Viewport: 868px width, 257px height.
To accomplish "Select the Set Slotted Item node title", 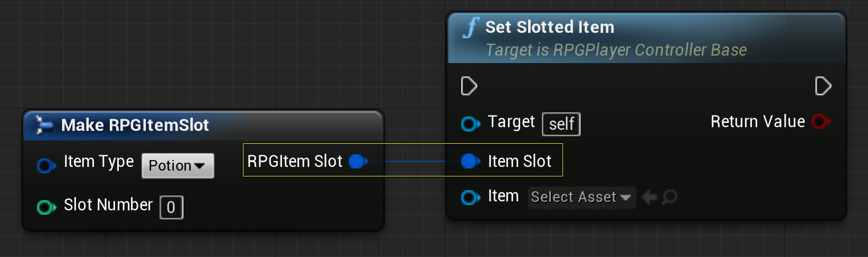I will pos(549,27).
